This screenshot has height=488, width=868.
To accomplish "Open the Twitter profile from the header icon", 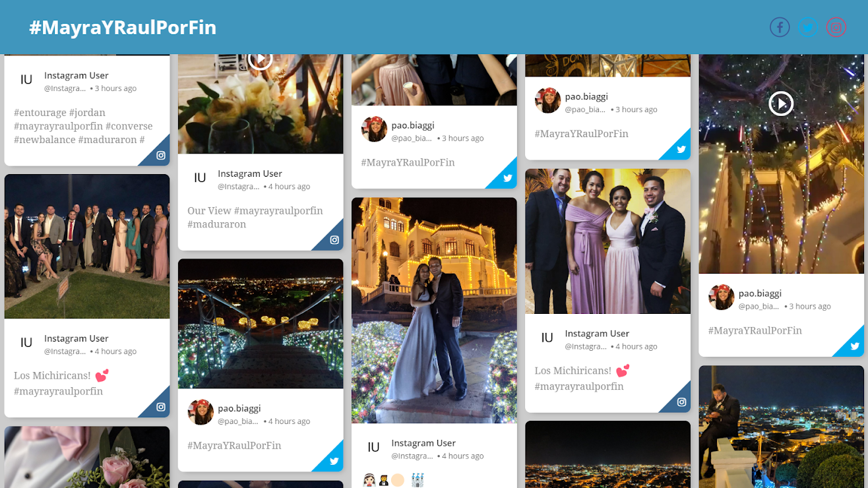I will tap(807, 27).
